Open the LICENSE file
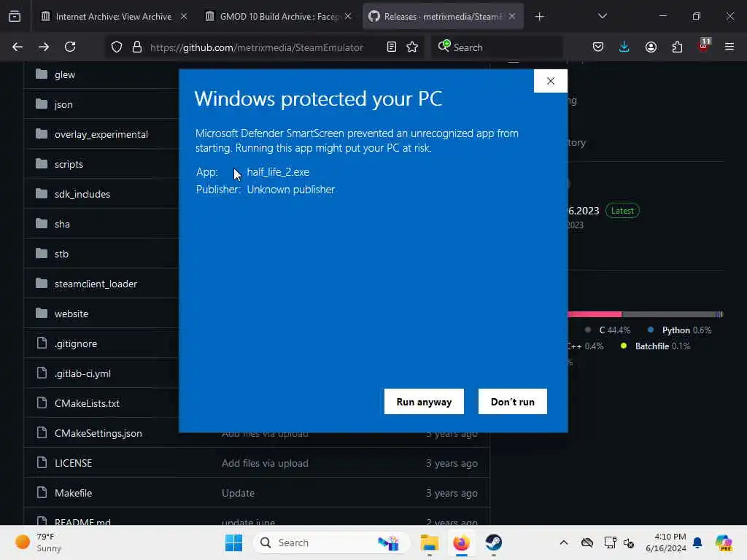Screen dimensions: 747x560 coord(73,463)
